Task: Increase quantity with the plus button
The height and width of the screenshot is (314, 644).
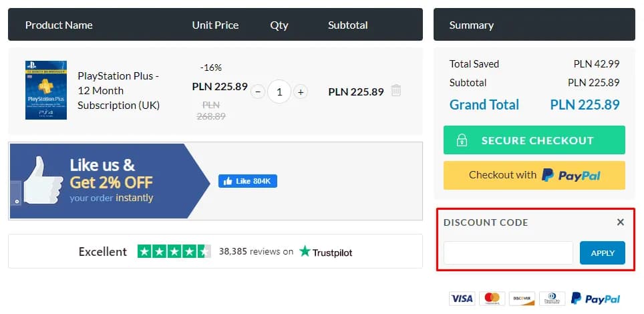Action: coord(301,92)
